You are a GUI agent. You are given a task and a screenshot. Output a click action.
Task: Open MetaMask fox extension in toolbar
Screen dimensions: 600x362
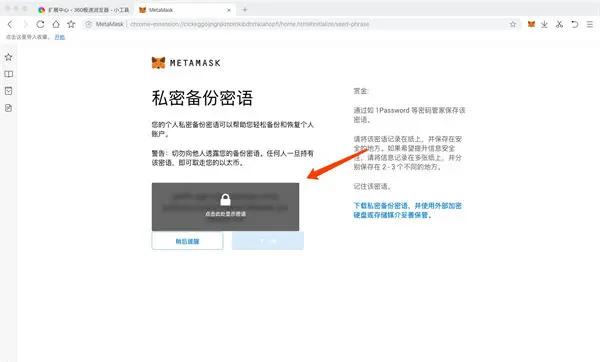pos(531,24)
